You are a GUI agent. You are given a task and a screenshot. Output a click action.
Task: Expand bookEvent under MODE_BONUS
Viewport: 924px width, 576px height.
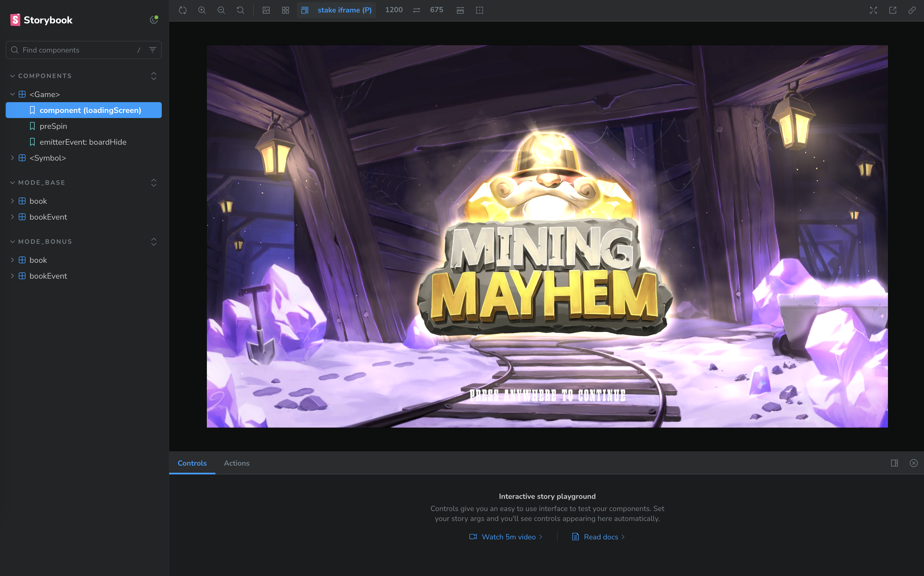click(x=12, y=276)
